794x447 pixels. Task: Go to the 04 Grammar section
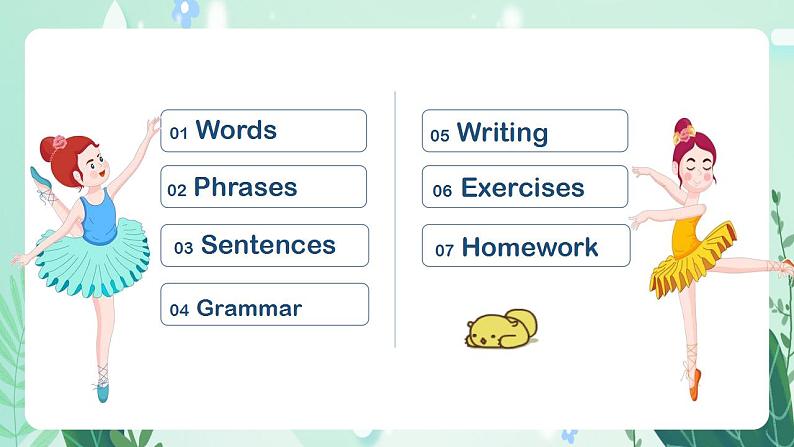click(x=265, y=304)
